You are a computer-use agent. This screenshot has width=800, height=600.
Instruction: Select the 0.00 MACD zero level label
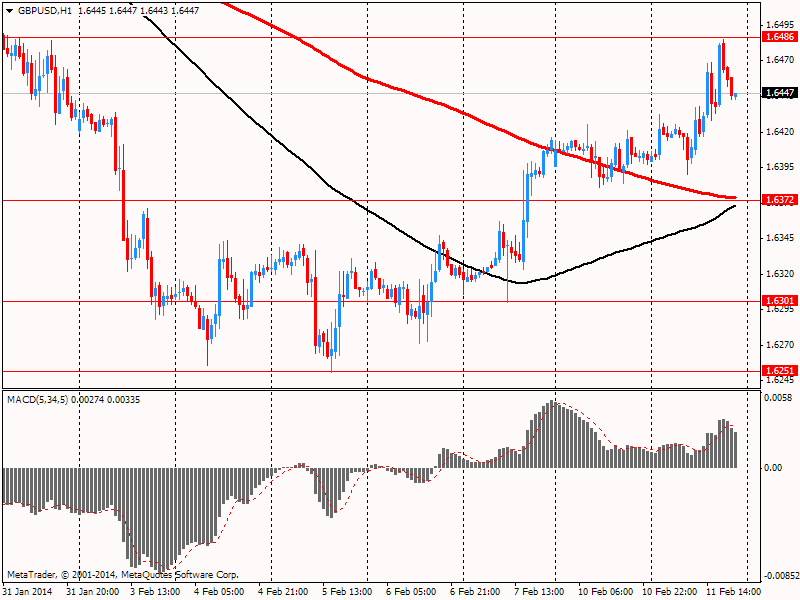773,467
